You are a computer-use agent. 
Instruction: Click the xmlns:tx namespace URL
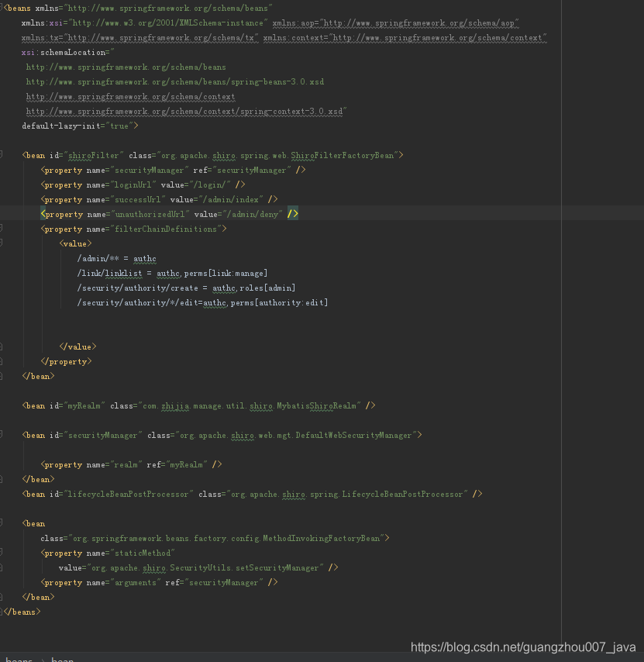(163, 37)
